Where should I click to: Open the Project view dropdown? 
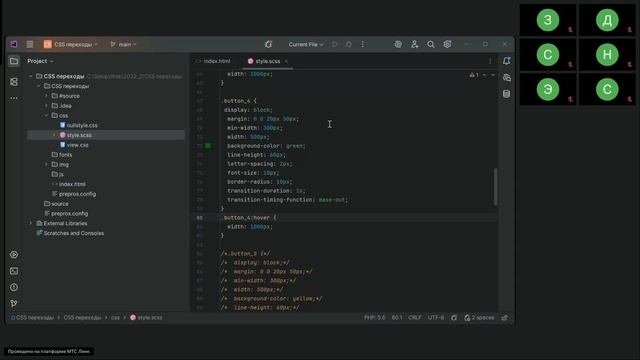[x=40, y=61]
